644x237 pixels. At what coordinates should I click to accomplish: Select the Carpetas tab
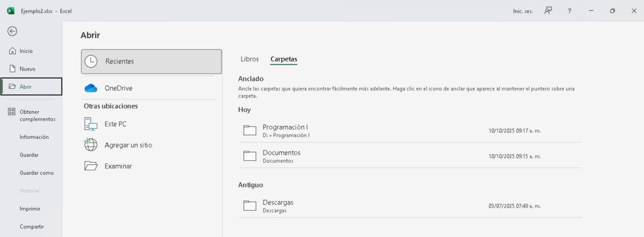click(x=284, y=59)
